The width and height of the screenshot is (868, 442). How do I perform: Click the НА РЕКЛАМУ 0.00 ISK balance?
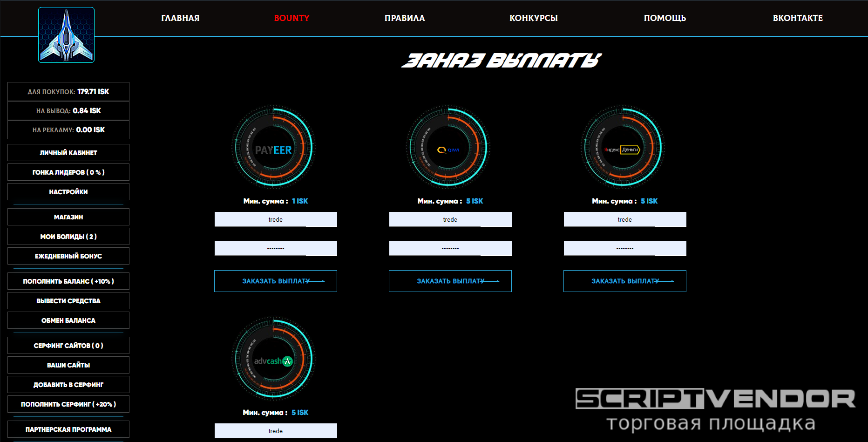68,130
